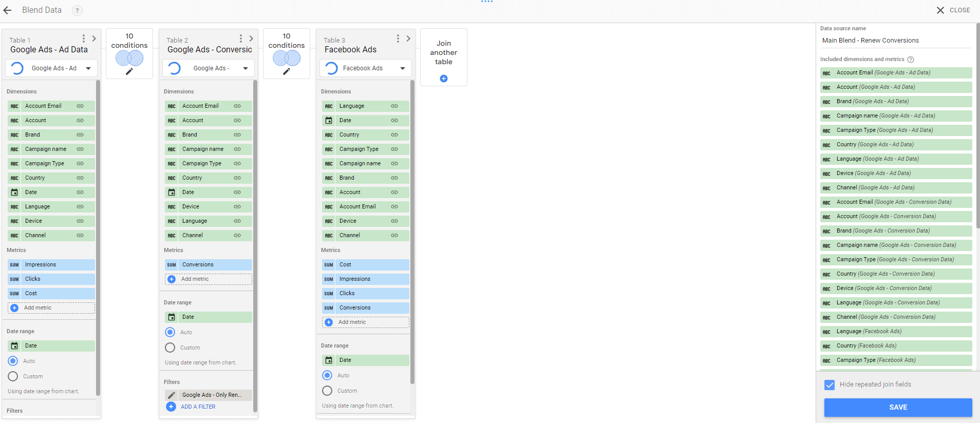This screenshot has height=423, width=980.
Task: Click the ABC type icon on Country in Table 2
Action: (172, 178)
